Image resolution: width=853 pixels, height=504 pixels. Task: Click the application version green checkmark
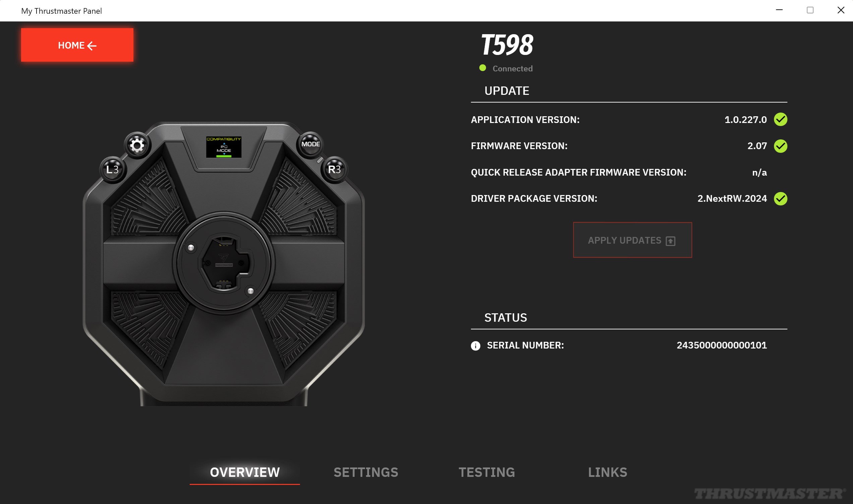(x=780, y=120)
